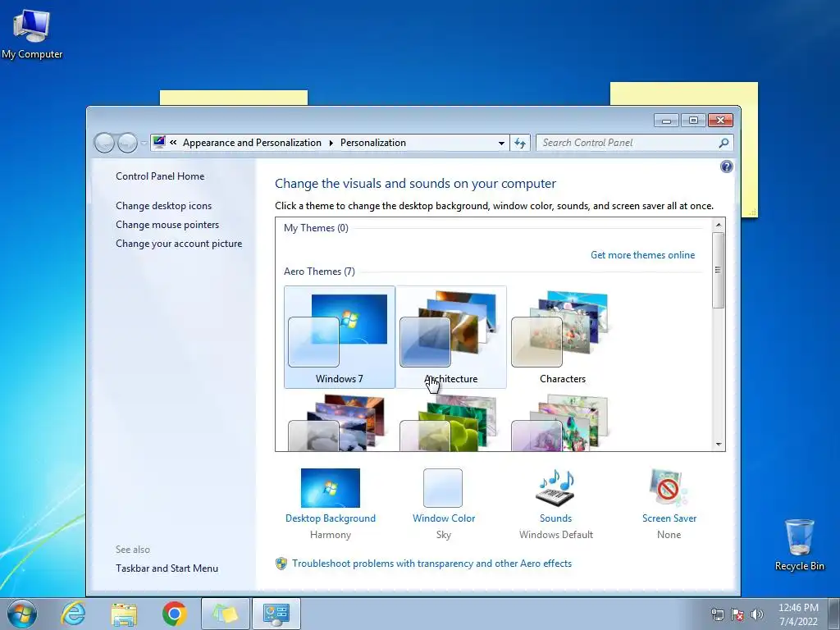This screenshot has height=630, width=840.
Task: Open Change mouse pointers
Action: click(x=167, y=225)
